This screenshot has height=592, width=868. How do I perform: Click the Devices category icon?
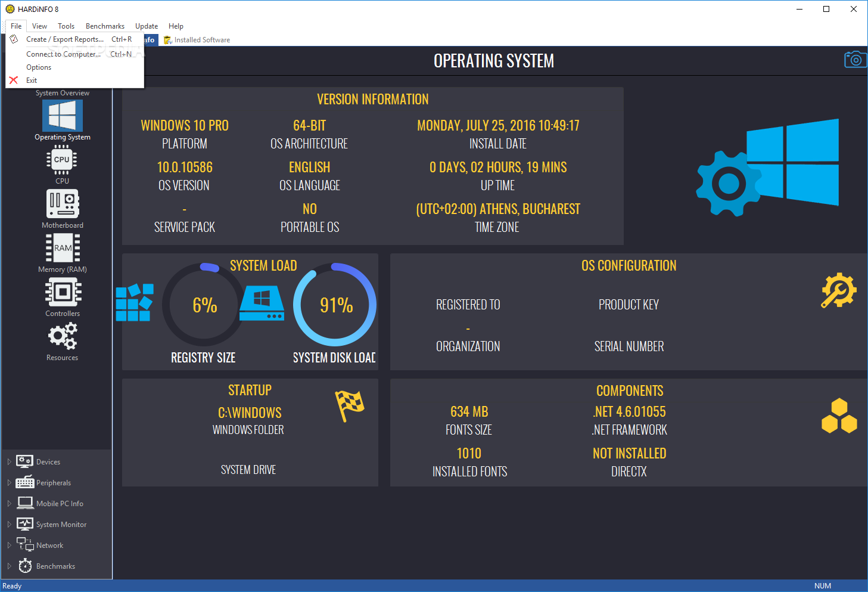(24, 461)
